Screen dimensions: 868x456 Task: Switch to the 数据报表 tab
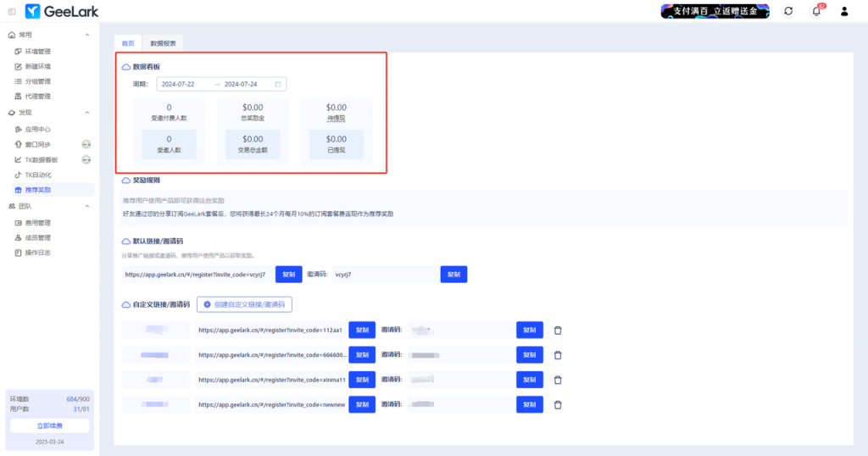161,42
